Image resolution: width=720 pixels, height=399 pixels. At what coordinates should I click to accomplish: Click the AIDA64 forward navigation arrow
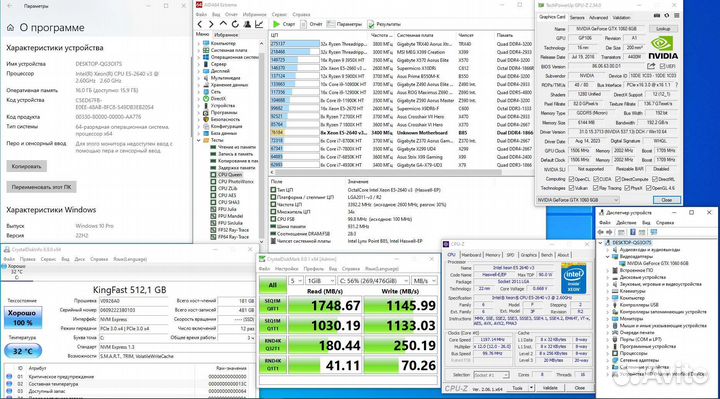point(211,24)
